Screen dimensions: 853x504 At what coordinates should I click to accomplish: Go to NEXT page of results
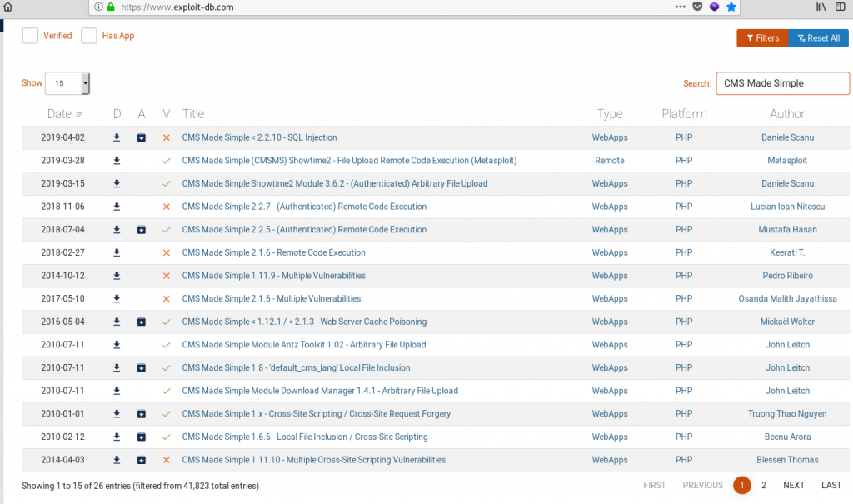[x=794, y=485]
